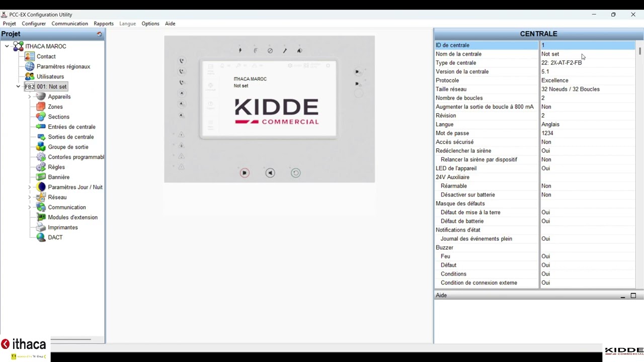Click the silence speaker button on panel
644x362 pixels.
270,173
